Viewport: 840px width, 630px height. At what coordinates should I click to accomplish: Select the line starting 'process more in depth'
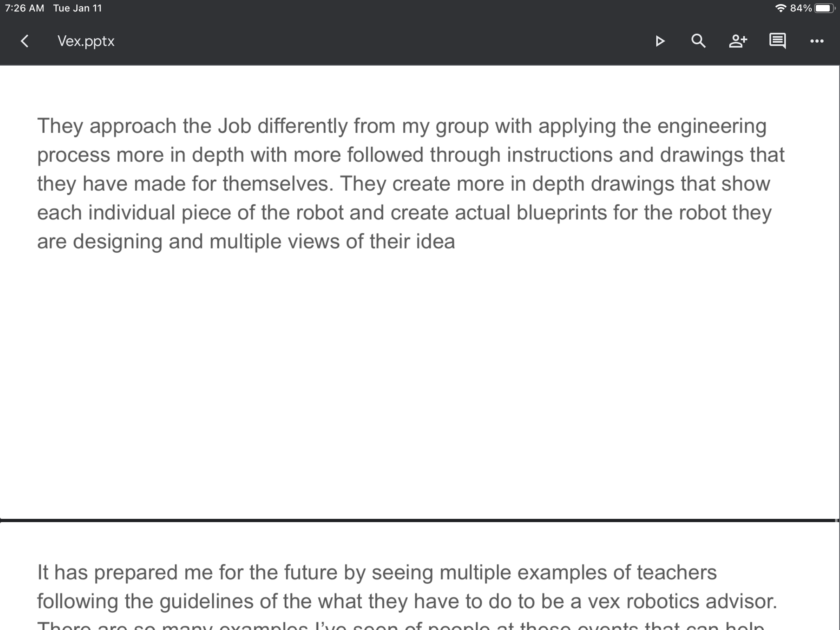(x=411, y=155)
